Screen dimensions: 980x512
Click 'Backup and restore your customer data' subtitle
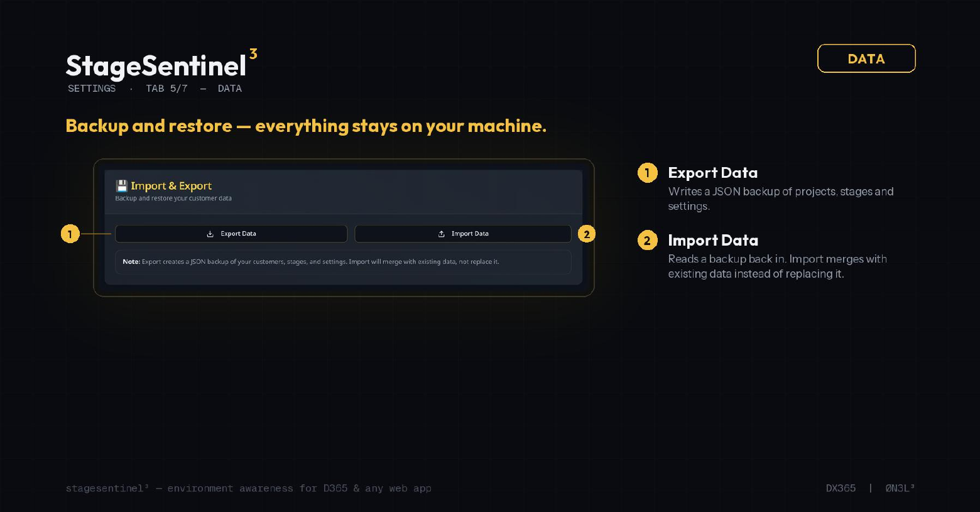point(173,199)
